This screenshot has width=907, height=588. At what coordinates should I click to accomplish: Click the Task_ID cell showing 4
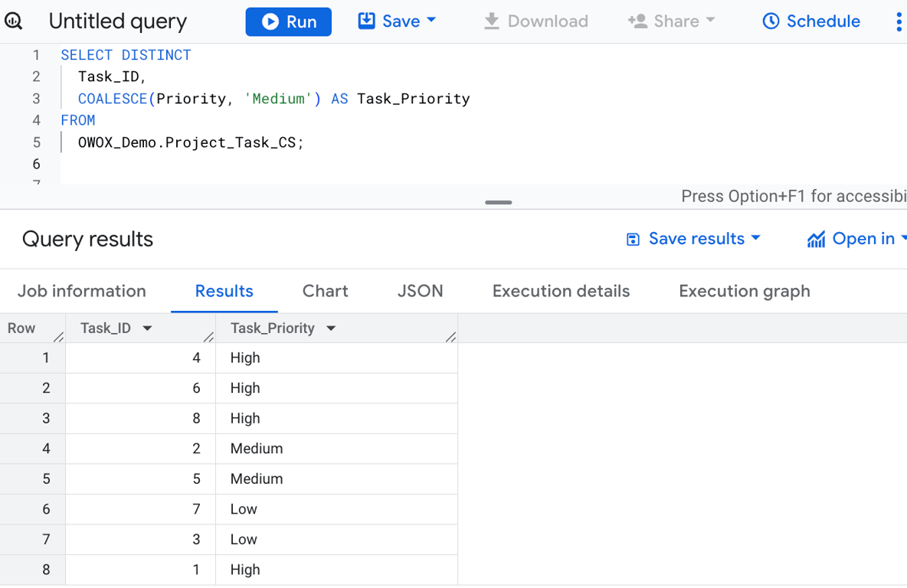point(140,358)
